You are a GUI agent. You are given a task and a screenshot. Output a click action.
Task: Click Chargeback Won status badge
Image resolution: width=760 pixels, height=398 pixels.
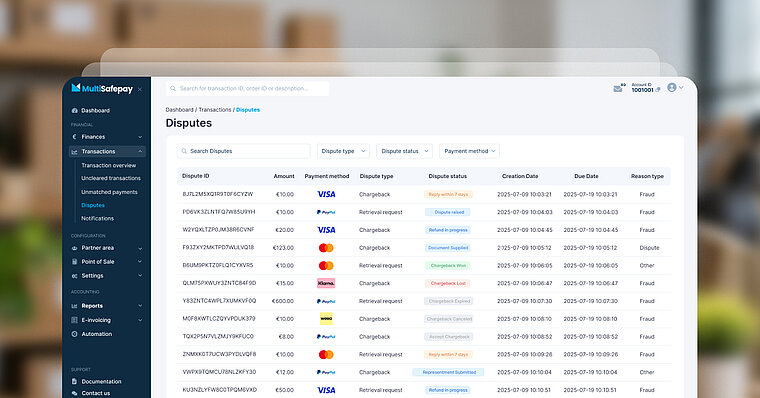point(448,266)
